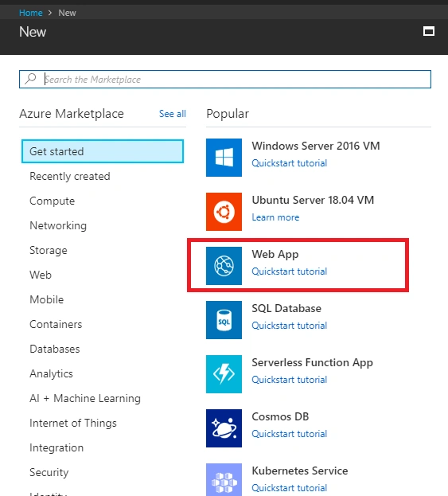Browse the Containers category
The image size is (448, 496).
click(56, 324)
